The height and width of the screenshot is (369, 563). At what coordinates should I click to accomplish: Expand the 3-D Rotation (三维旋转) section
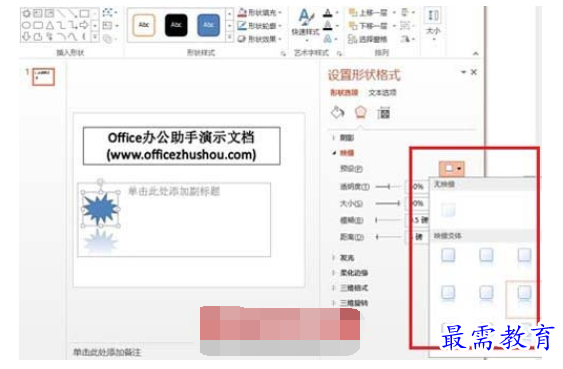350,303
